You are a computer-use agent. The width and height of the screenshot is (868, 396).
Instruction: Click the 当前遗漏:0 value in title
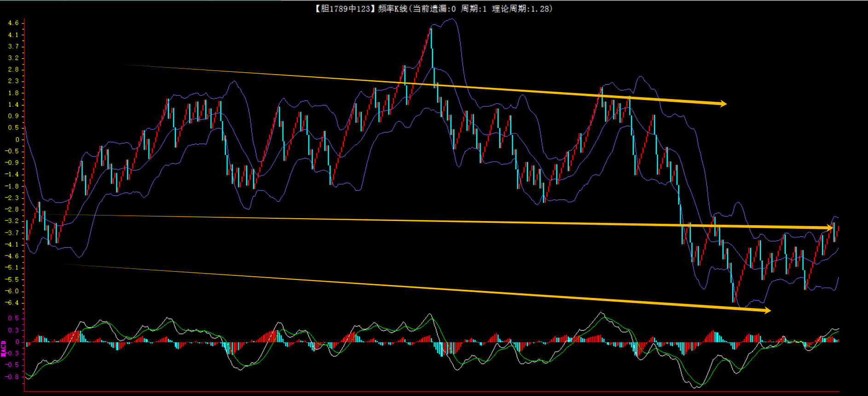(x=434, y=9)
